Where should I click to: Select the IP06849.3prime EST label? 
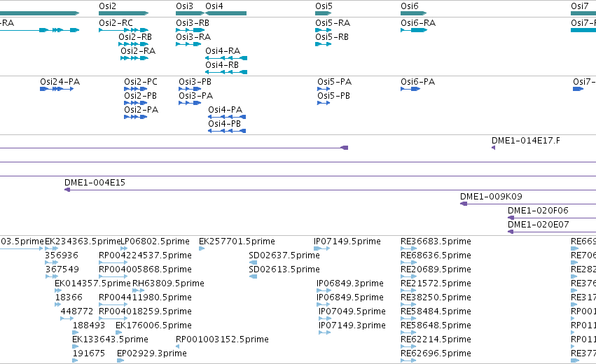(349, 283)
